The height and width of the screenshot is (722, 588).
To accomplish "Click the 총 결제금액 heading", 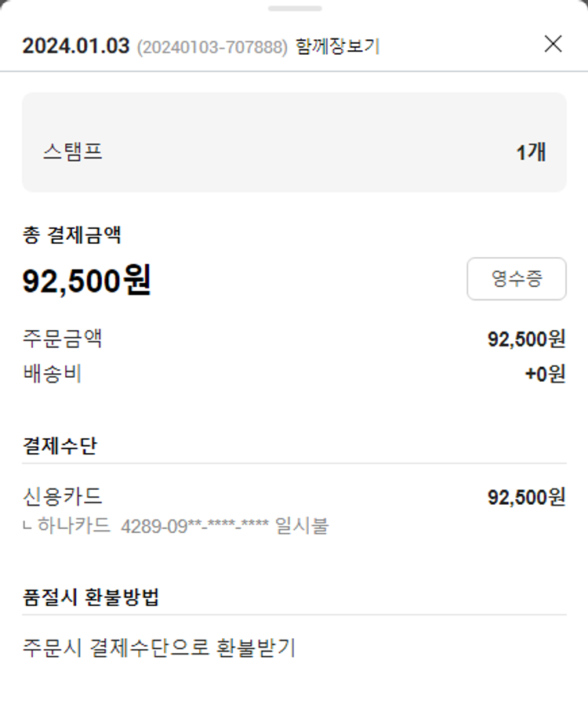I will 71,235.
